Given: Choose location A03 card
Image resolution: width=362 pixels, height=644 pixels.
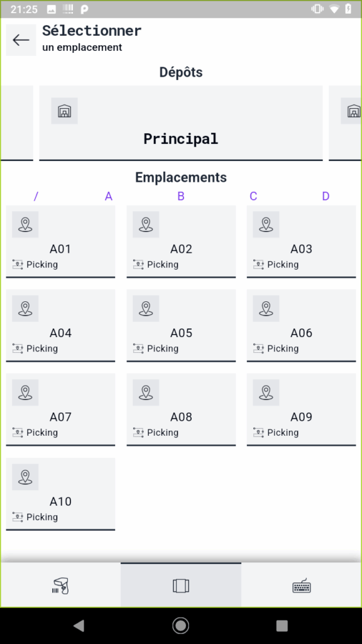Looking at the screenshot, I should pos(301,241).
